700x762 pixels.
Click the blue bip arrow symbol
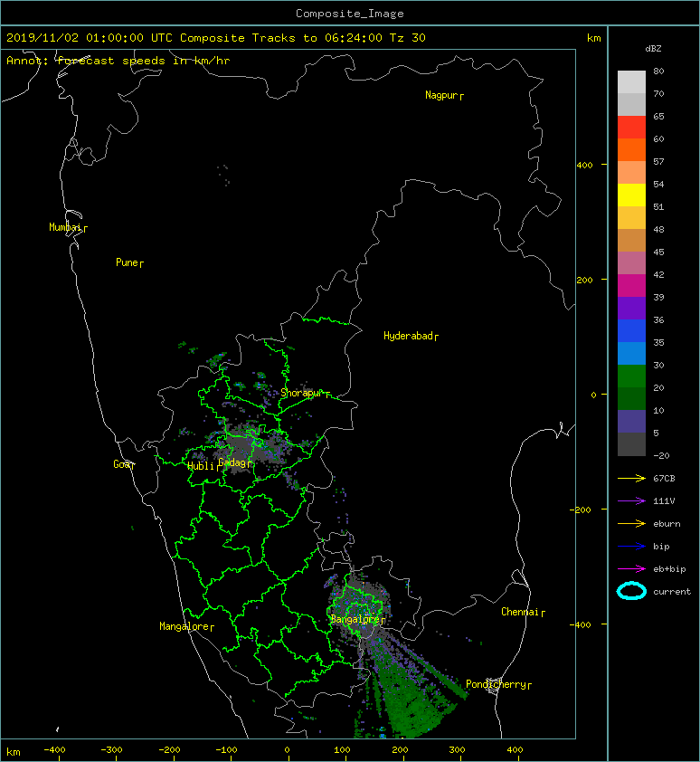(x=631, y=547)
